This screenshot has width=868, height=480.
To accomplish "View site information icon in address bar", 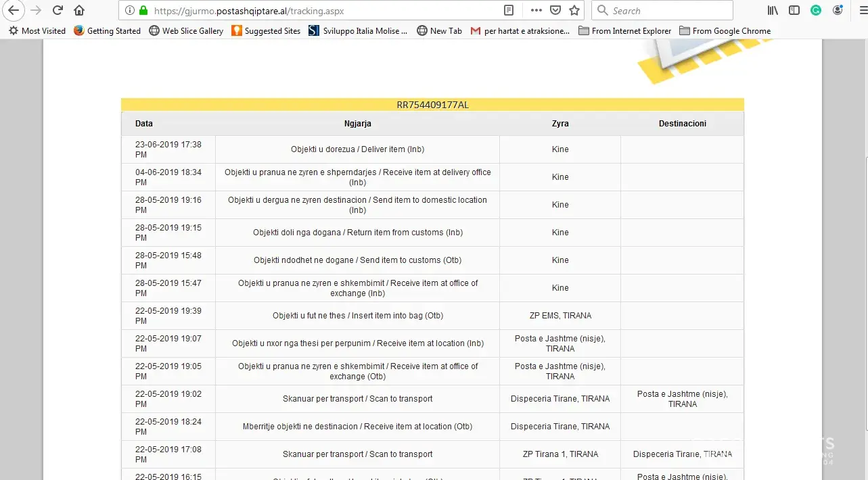I will (129, 10).
